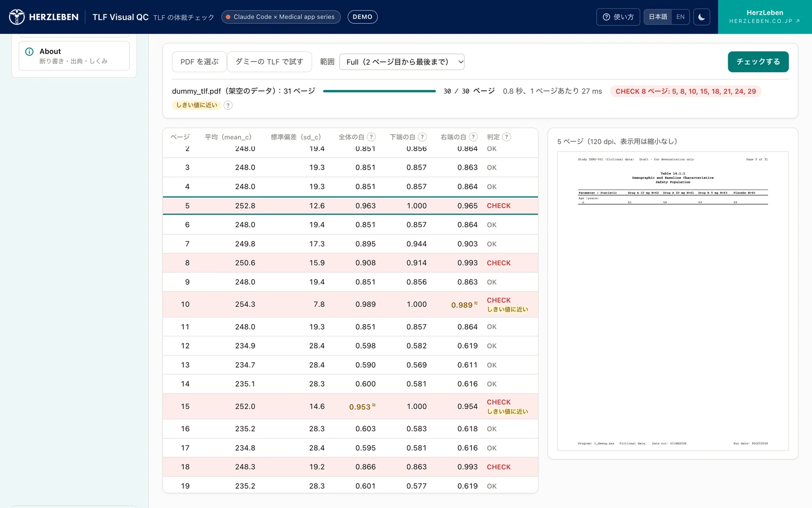Click the PDF を選ぶ button

point(199,61)
